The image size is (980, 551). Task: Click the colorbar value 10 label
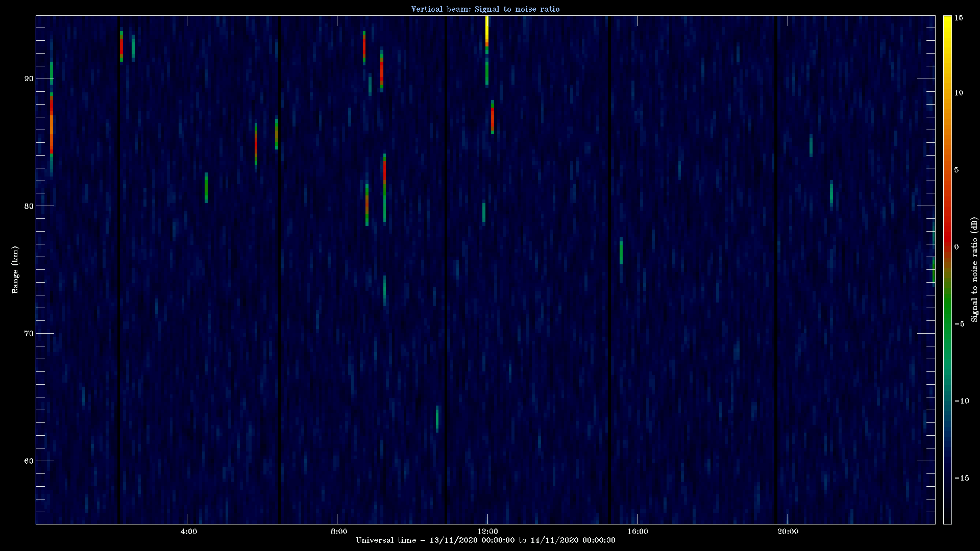[x=959, y=93]
